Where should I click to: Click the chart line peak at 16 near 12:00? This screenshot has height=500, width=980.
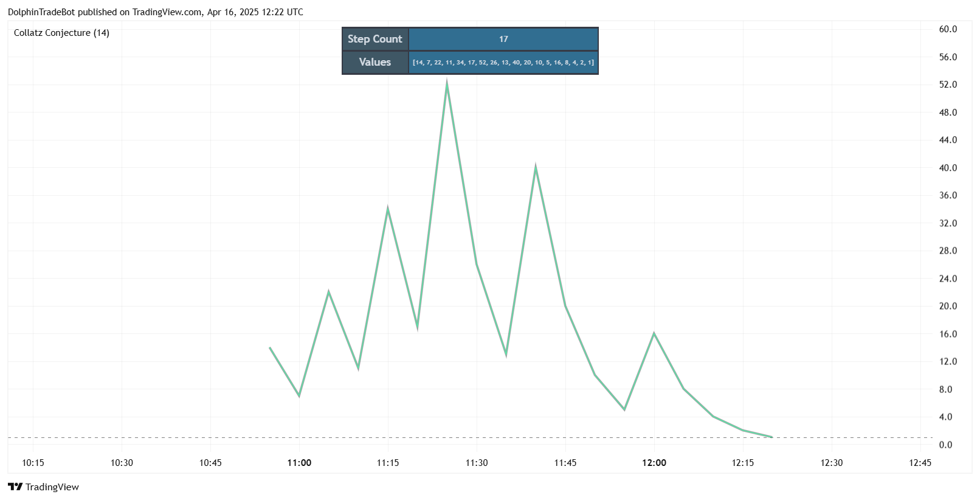click(654, 333)
